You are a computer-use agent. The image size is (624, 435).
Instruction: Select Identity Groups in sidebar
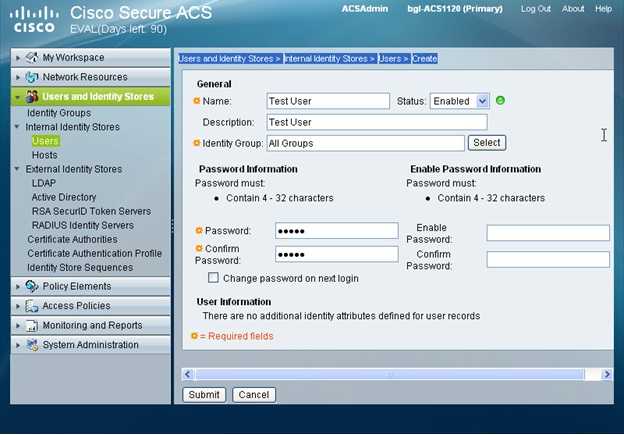(59, 113)
